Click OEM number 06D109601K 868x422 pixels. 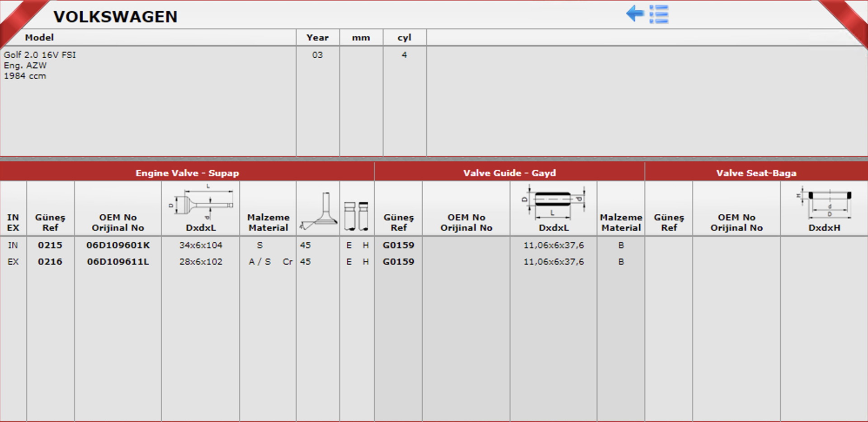[118, 245]
